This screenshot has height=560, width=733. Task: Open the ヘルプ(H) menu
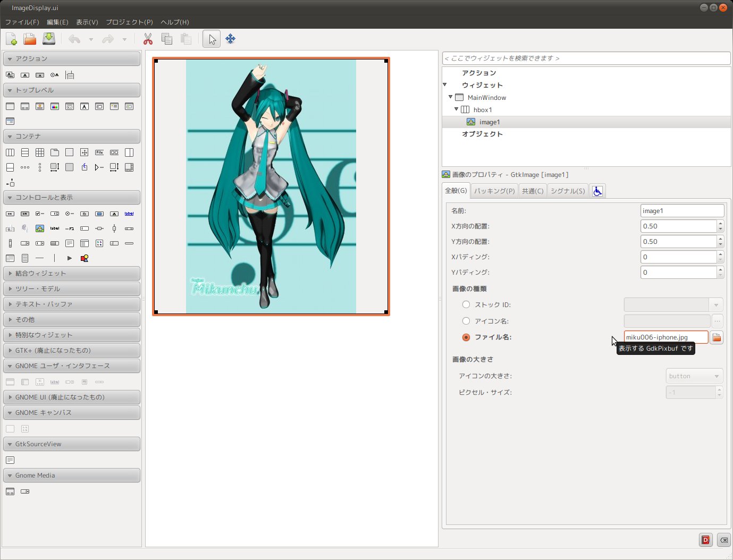[175, 22]
